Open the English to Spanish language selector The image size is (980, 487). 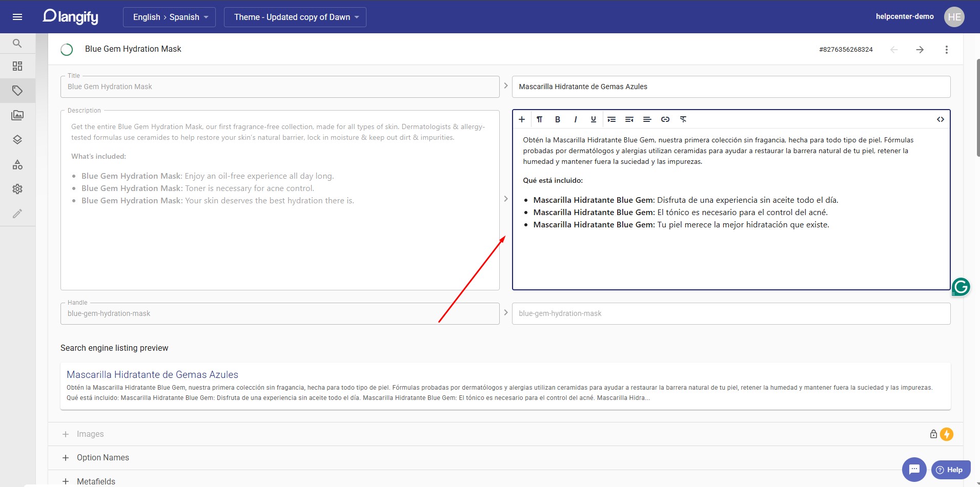pyautogui.click(x=169, y=16)
